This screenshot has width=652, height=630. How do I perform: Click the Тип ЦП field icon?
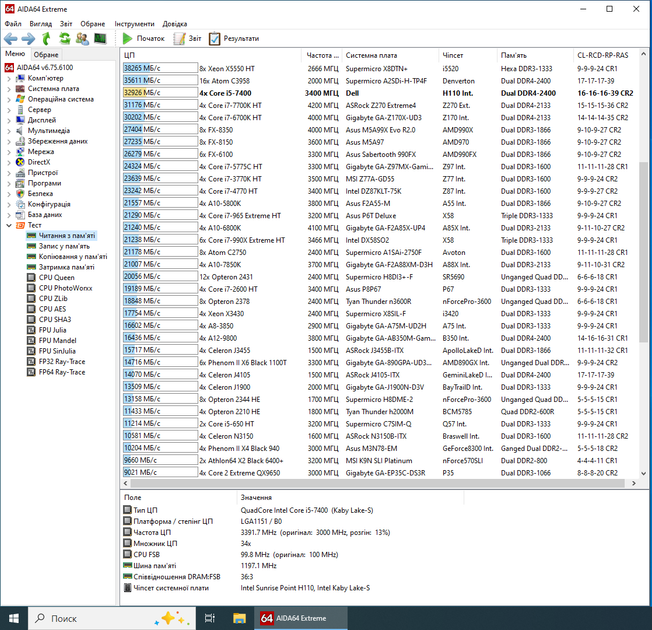[x=127, y=510]
